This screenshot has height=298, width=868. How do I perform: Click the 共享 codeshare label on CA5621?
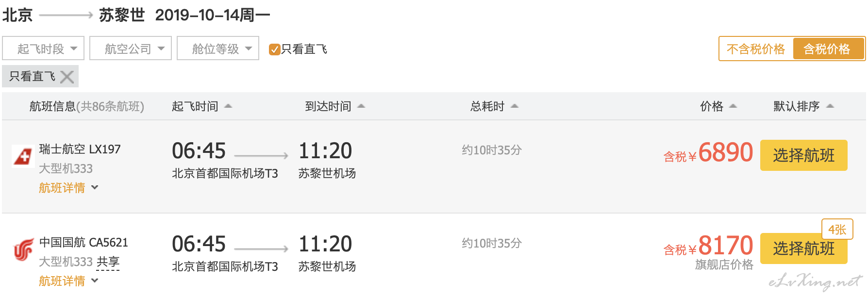point(108,262)
